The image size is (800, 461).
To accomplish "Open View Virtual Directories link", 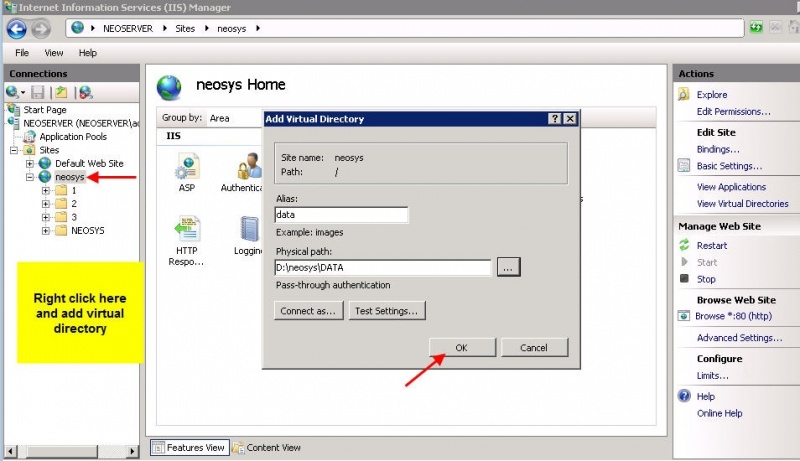I will pyautogui.click(x=742, y=203).
